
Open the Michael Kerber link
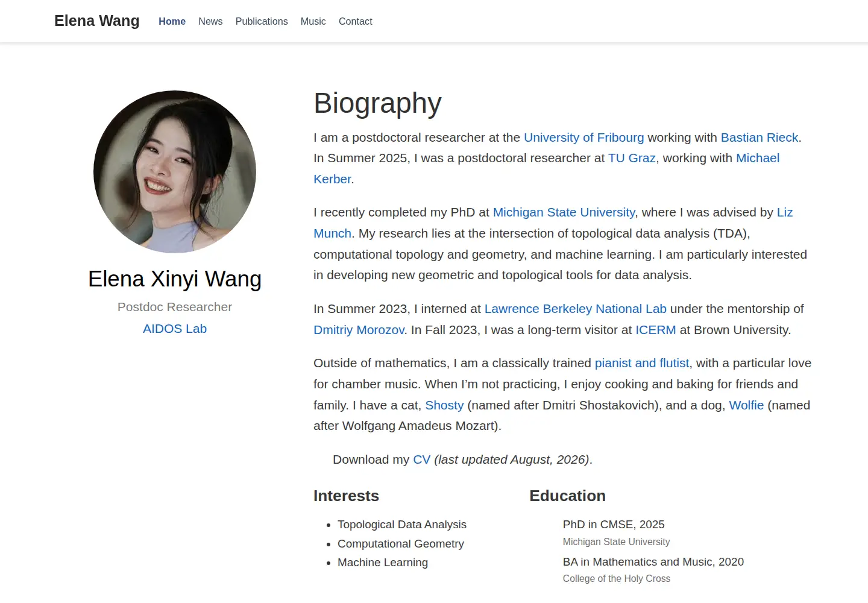click(758, 158)
